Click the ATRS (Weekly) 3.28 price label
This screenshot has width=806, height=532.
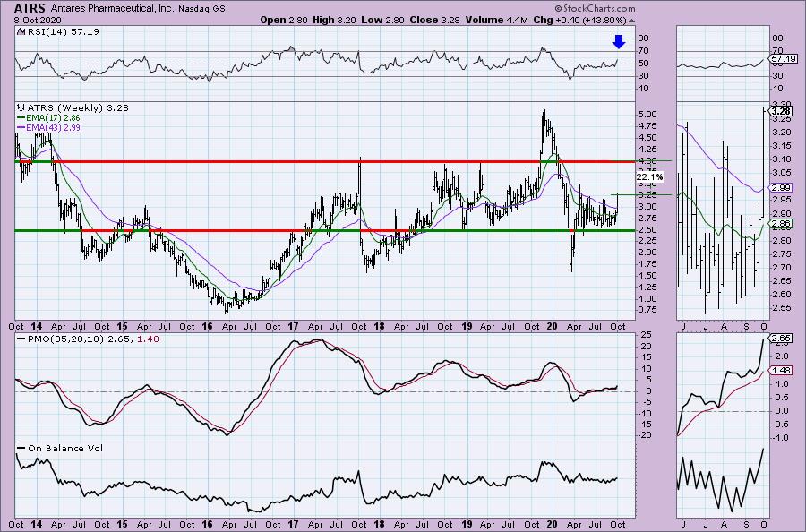tap(78, 108)
